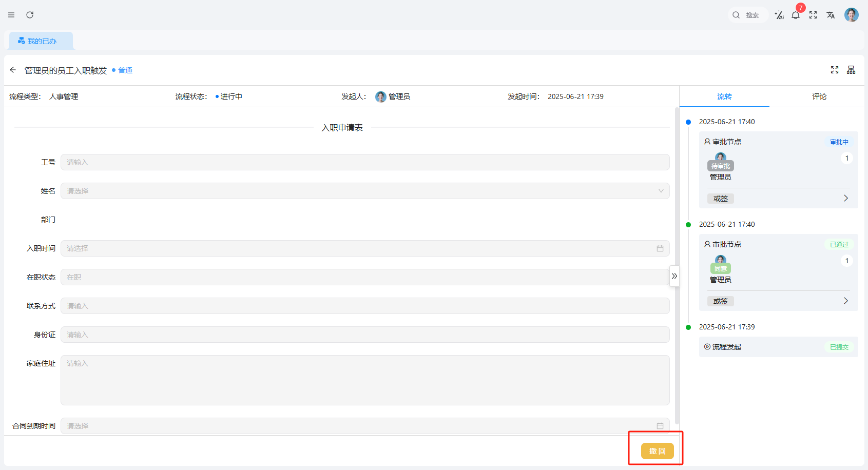Click the 撤回 button

pyautogui.click(x=657, y=451)
